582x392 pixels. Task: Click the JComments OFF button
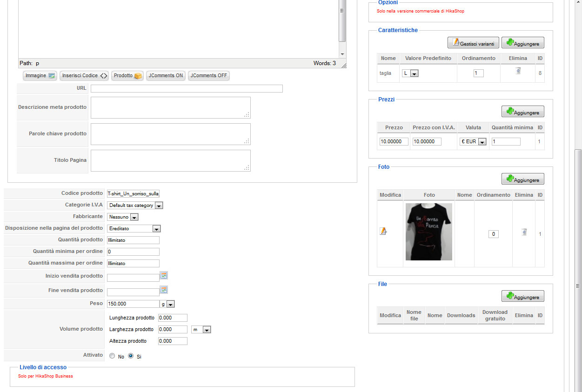click(209, 76)
